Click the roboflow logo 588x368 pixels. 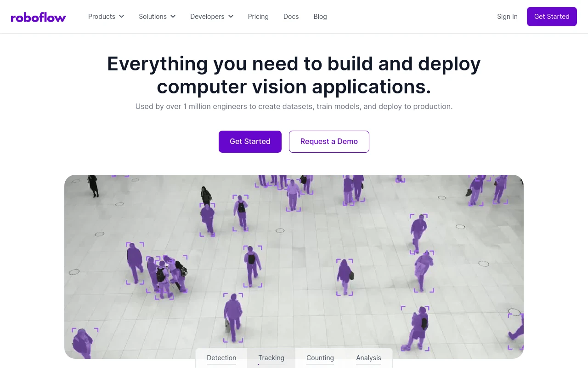(x=39, y=17)
